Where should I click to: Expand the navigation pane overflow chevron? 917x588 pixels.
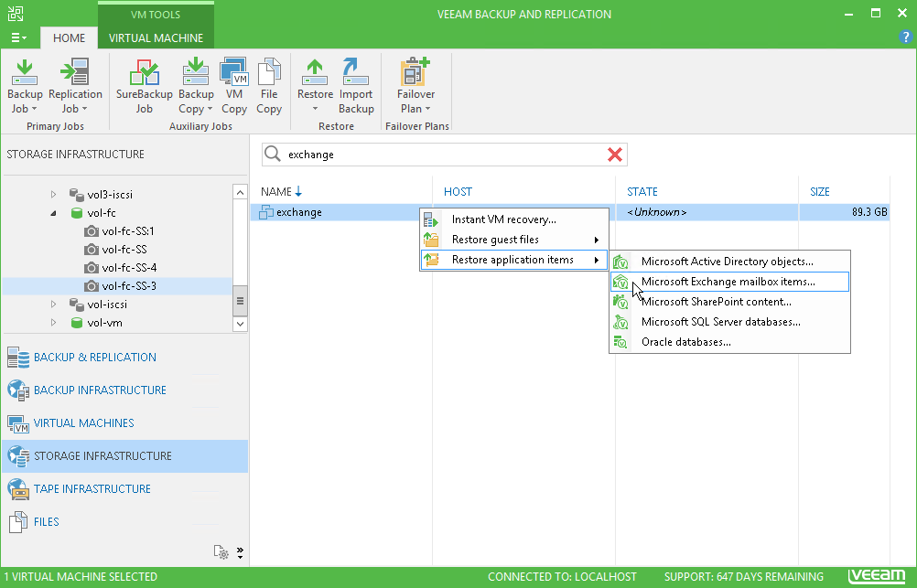240,552
